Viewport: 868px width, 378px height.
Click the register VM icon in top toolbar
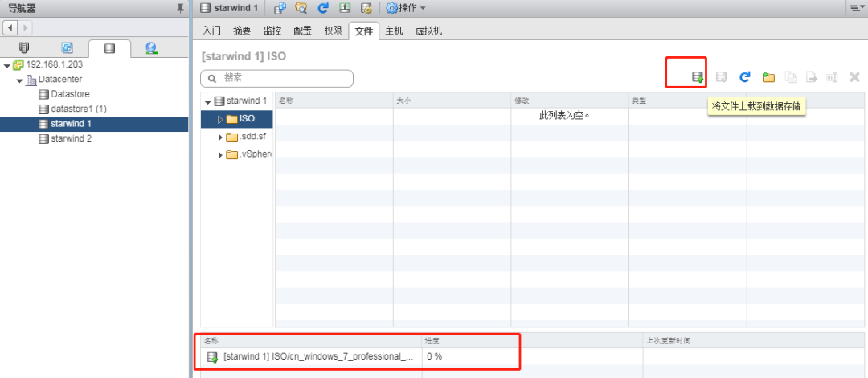280,8
